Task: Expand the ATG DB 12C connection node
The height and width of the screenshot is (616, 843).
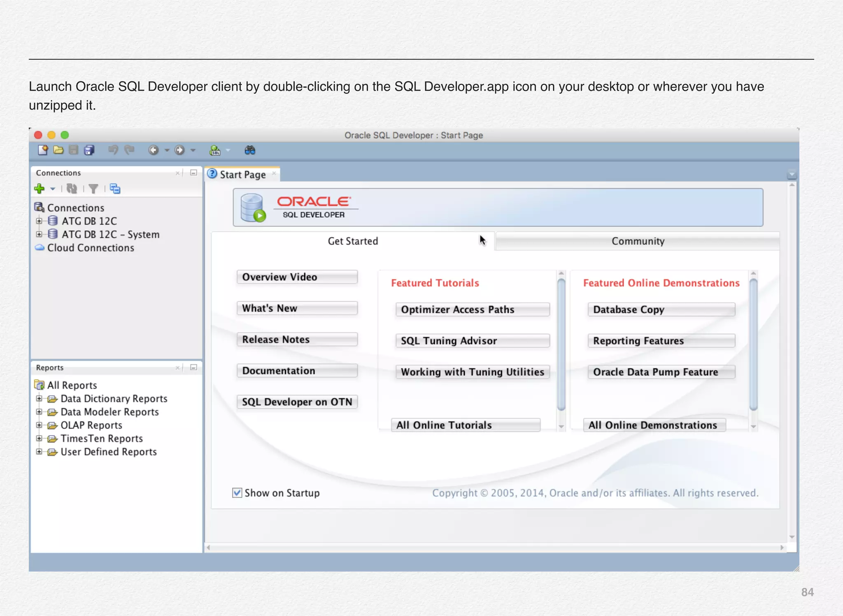Action: tap(39, 221)
